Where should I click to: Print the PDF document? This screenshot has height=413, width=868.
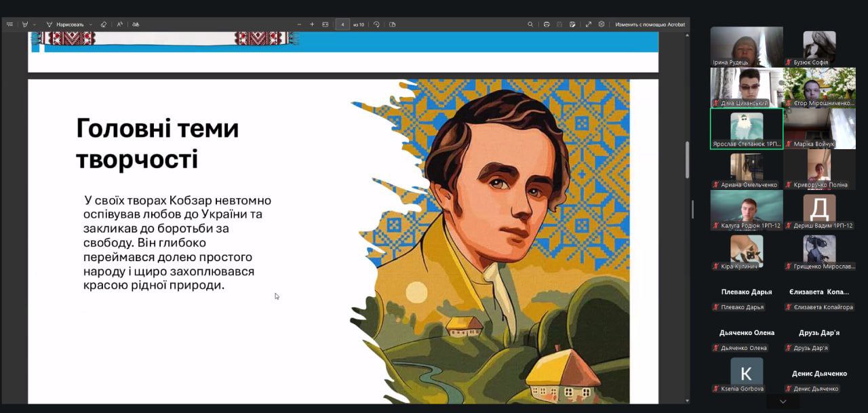coord(547,24)
